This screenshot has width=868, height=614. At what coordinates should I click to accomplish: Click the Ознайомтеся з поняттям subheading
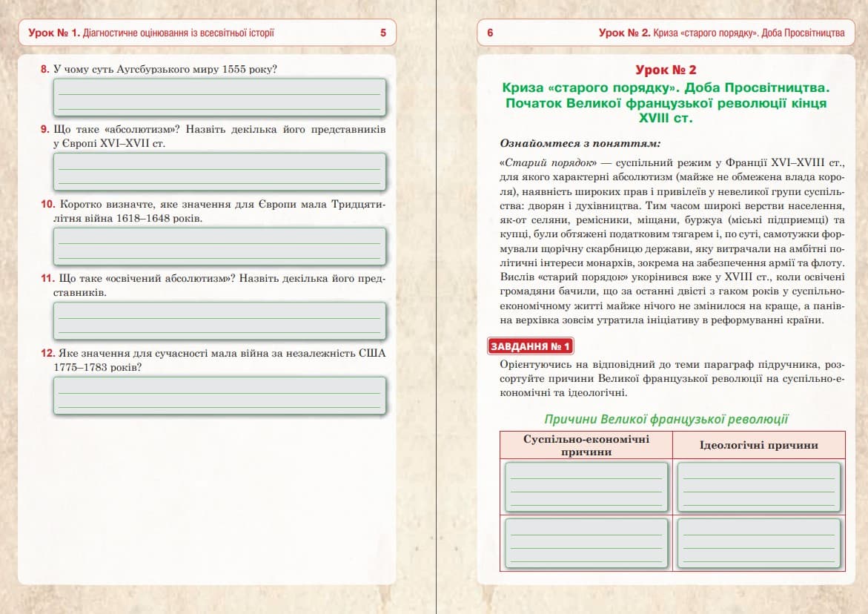[580, 143]
